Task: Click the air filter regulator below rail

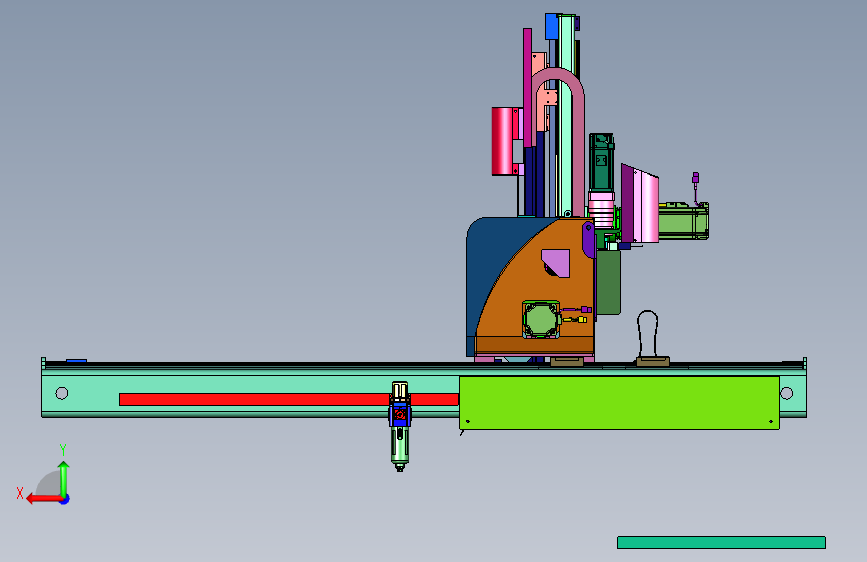Action: click(400, 426)
